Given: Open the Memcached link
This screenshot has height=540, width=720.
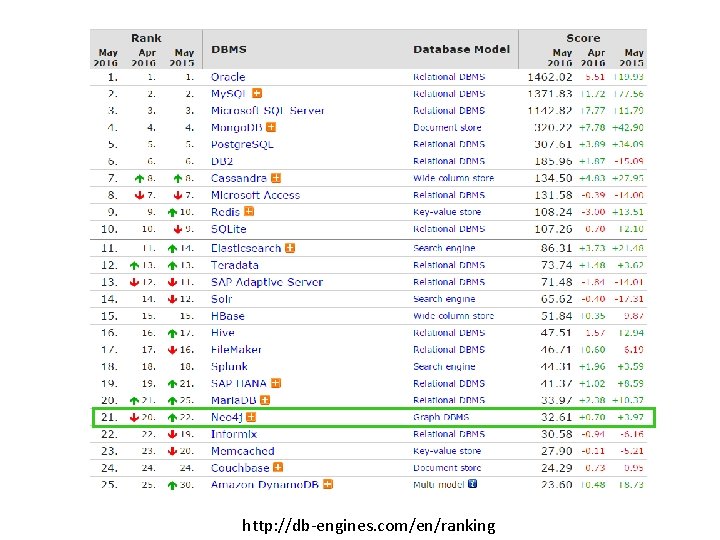Looking at the screenshot, I should (x=242, y=451).
